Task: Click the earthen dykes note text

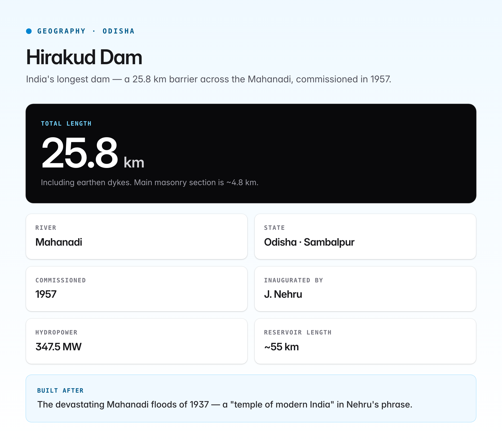Action: pyautogui.click(x=149, y=182)
